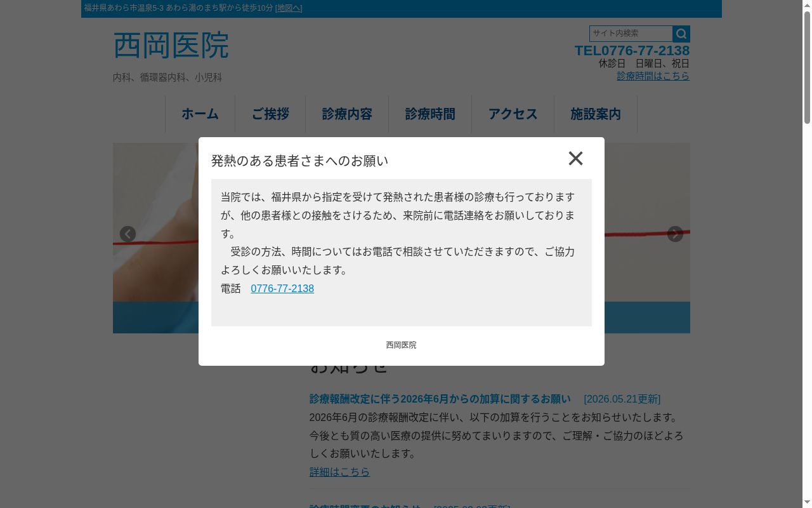Click the 内科、循環器内科、小児科 subtitle

[167, 77]
